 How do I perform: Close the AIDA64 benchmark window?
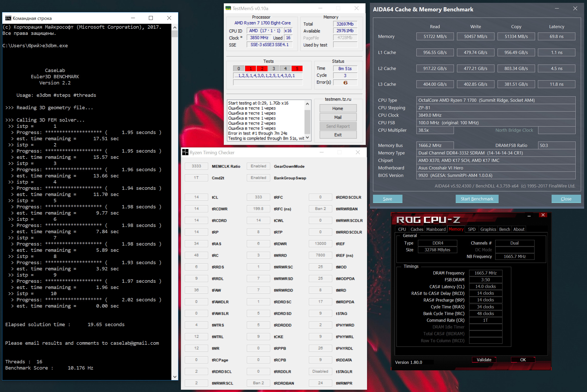click(x=575, y=9)
